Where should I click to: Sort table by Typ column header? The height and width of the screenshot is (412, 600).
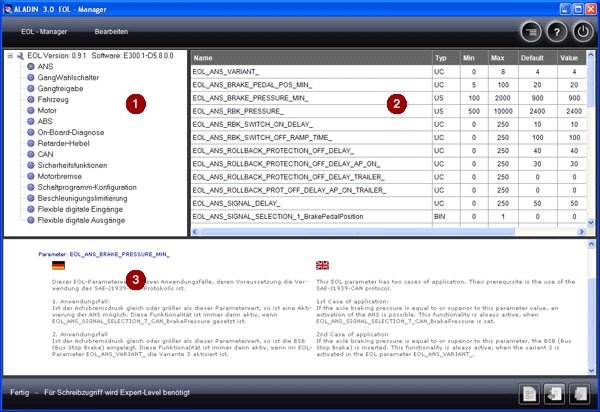pos(446,58)
